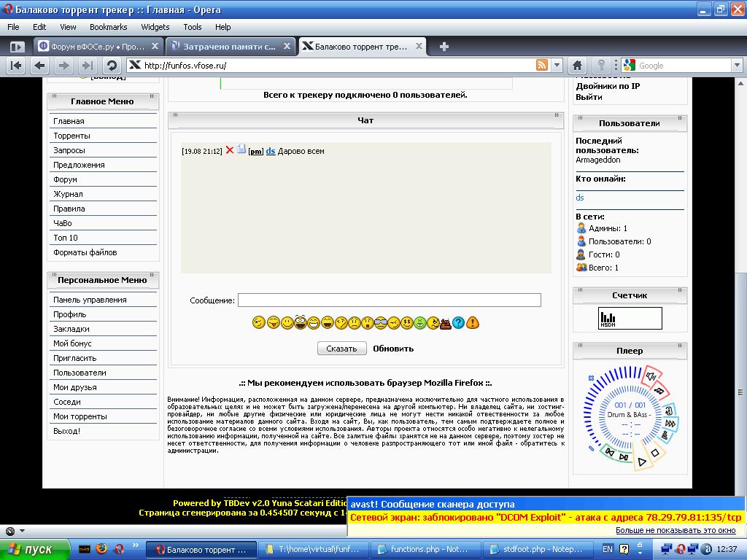Switch to the Форум вФОСе.ру tab
Viewport: 747px width, 560px height.
pyautogui.click(x=98, y=47)
